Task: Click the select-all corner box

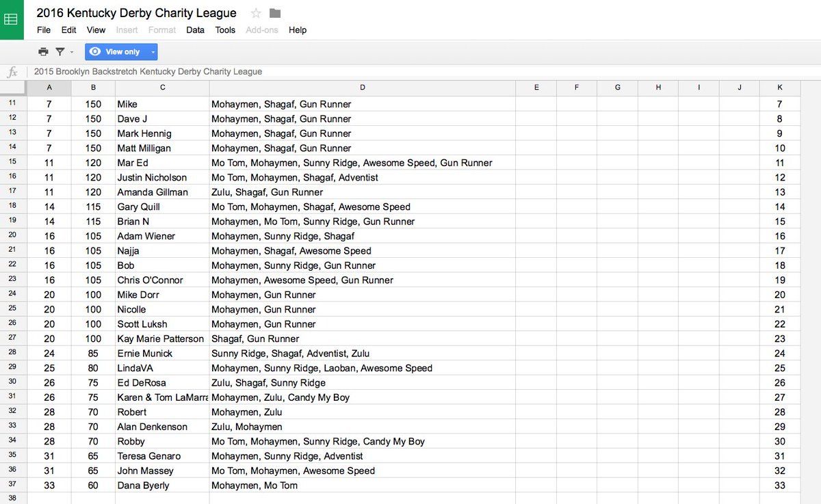Action: tap(12, 88)
